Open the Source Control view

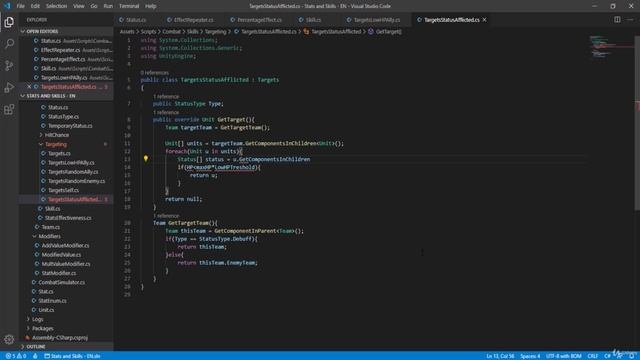pyautogui.click(x=9, y=65)
